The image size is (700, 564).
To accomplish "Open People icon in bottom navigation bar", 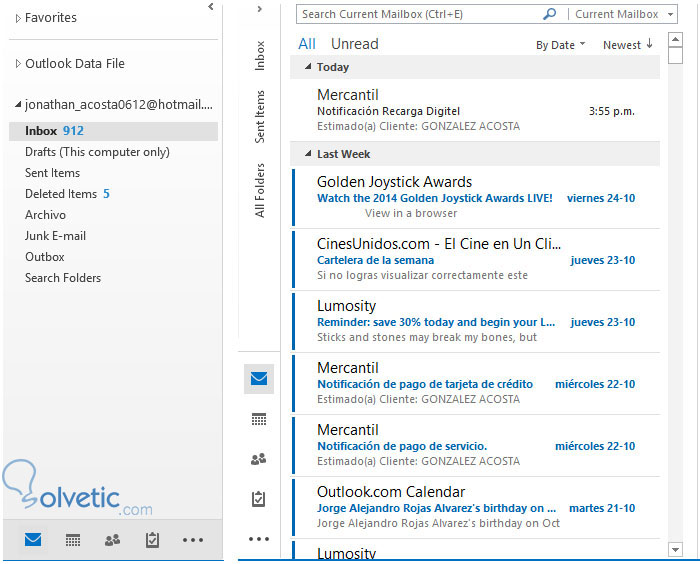I will coord(112,540).
